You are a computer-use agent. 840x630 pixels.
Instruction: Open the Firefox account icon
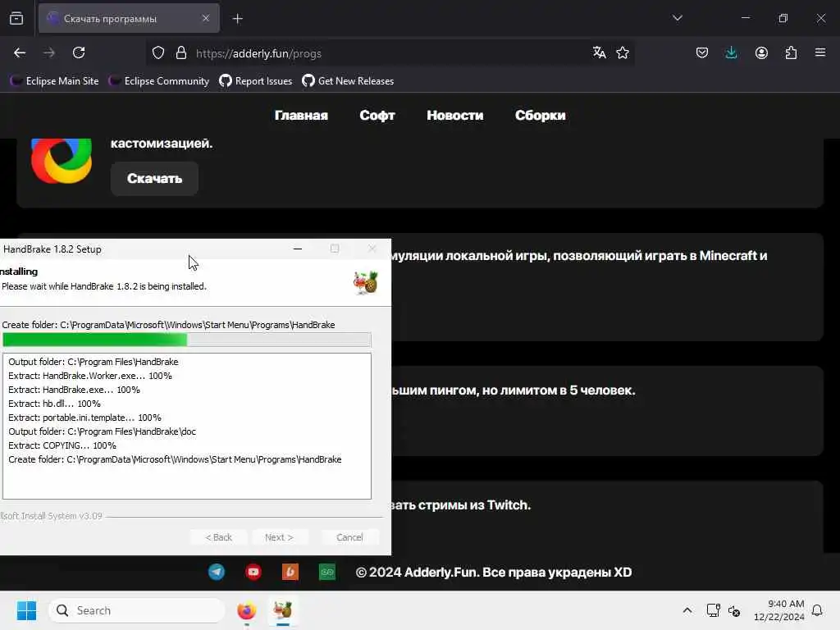[761, 52]
